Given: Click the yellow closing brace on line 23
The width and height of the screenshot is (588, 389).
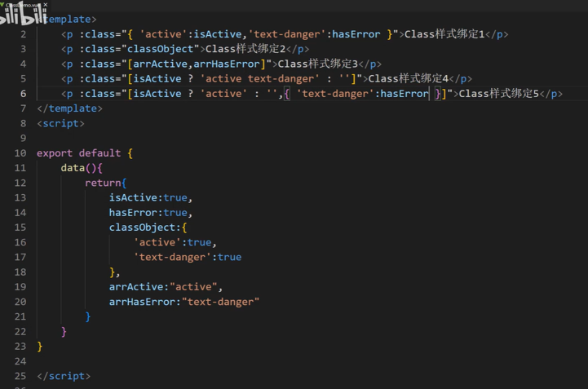Looking at the screenshot, I should click(x=39, y=347).
